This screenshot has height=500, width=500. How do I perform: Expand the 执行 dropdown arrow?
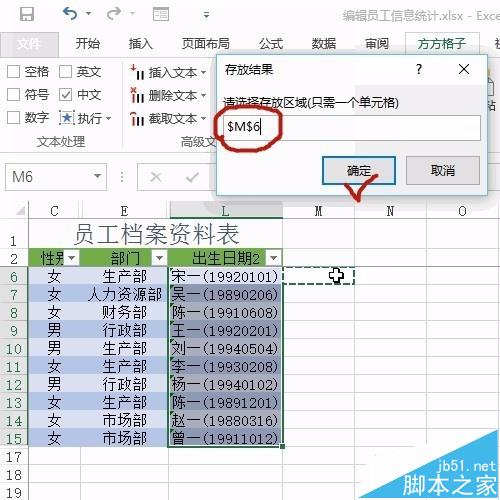(x=108, y=118)
